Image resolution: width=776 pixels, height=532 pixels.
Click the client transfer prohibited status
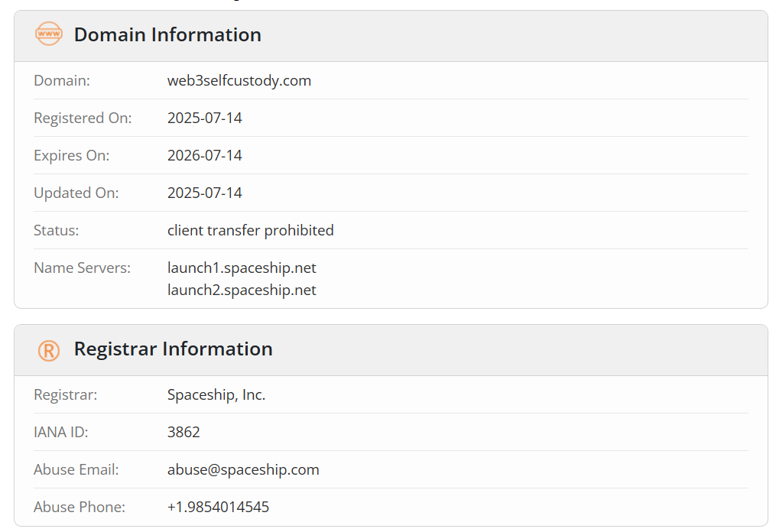pyautogui.click(x=251, y=230)
